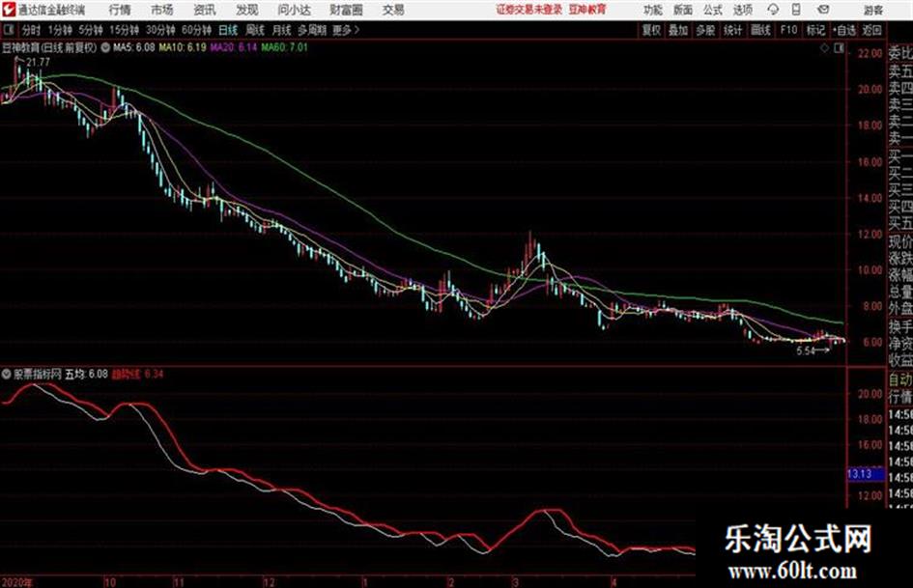Open the 功能 menu

tap(653, 10)
